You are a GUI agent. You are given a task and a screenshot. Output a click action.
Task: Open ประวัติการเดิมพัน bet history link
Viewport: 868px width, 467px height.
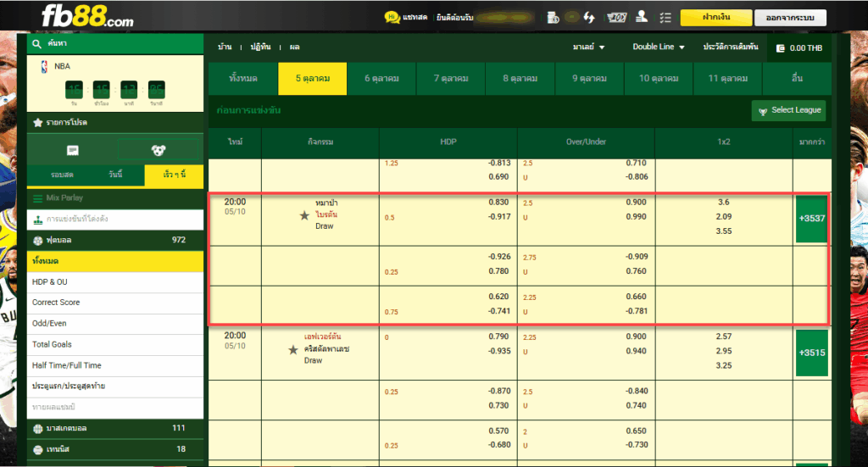pos(731,47)
